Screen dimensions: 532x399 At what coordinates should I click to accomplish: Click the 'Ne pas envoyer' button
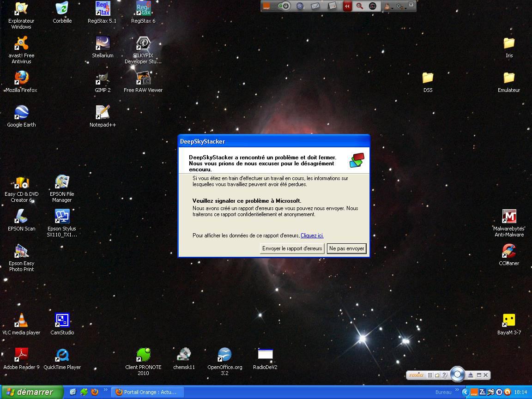pos(346,248)
